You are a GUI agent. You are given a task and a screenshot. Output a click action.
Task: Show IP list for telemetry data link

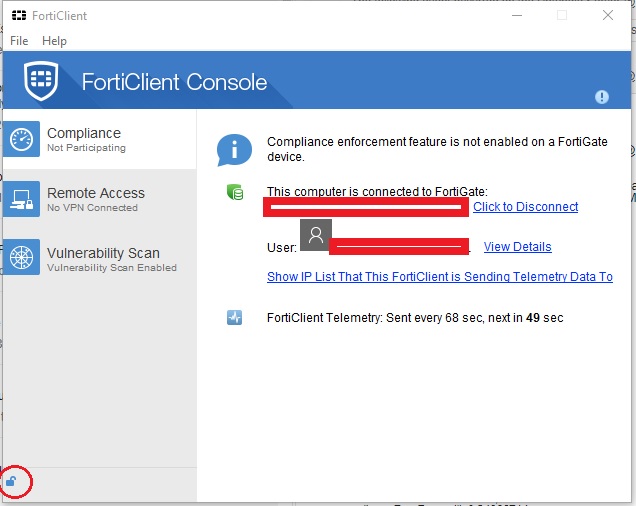pyautogui.click(x=439, y=277)
